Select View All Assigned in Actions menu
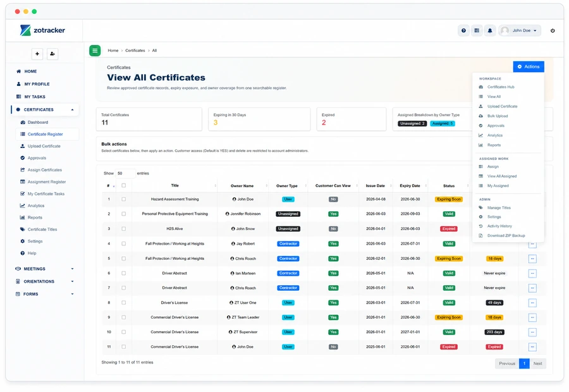 (x=502, y=176)
